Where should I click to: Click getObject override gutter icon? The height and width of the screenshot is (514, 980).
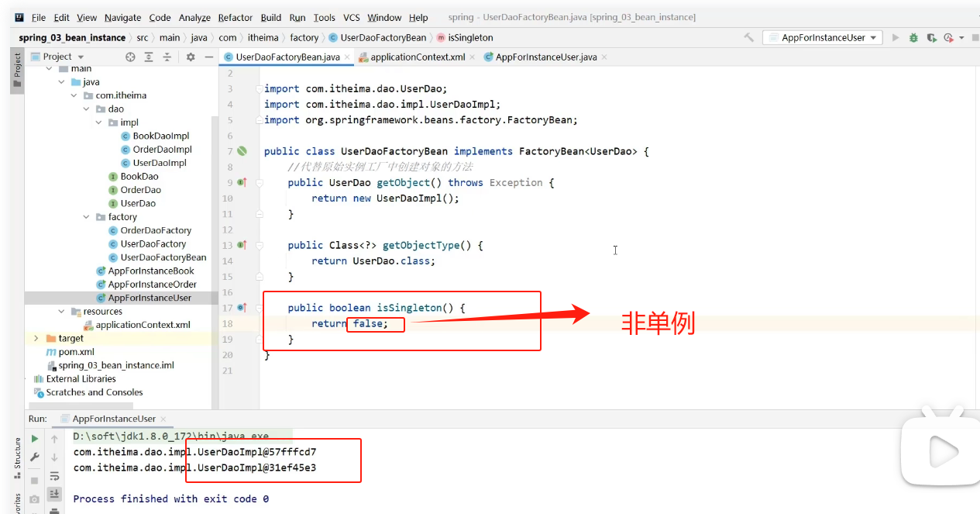coord(241,183)
